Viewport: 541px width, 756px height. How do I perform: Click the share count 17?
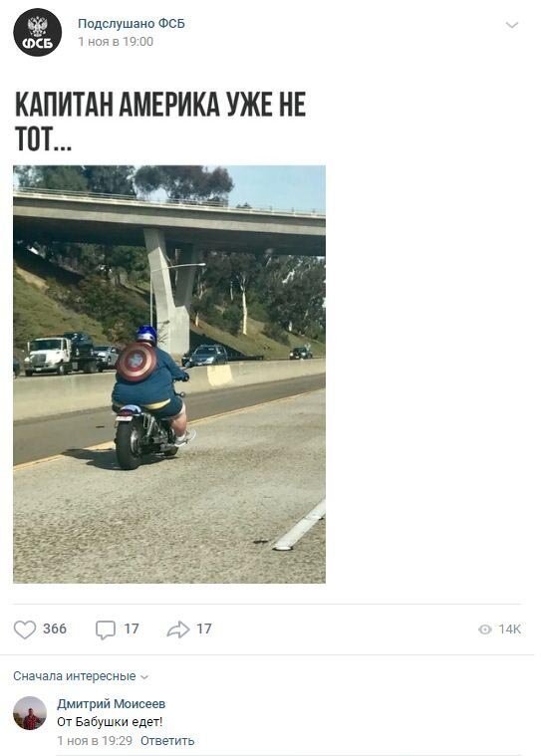204,629
